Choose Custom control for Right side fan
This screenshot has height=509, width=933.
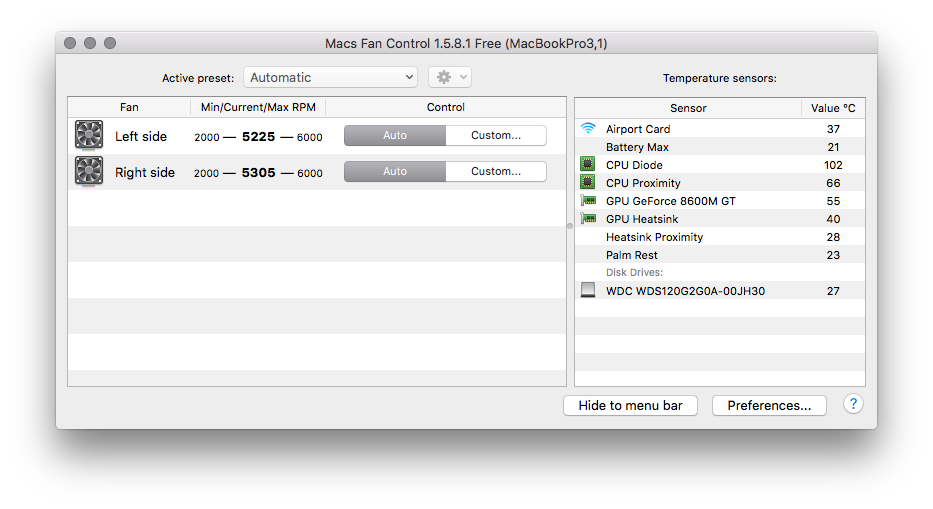496,171
